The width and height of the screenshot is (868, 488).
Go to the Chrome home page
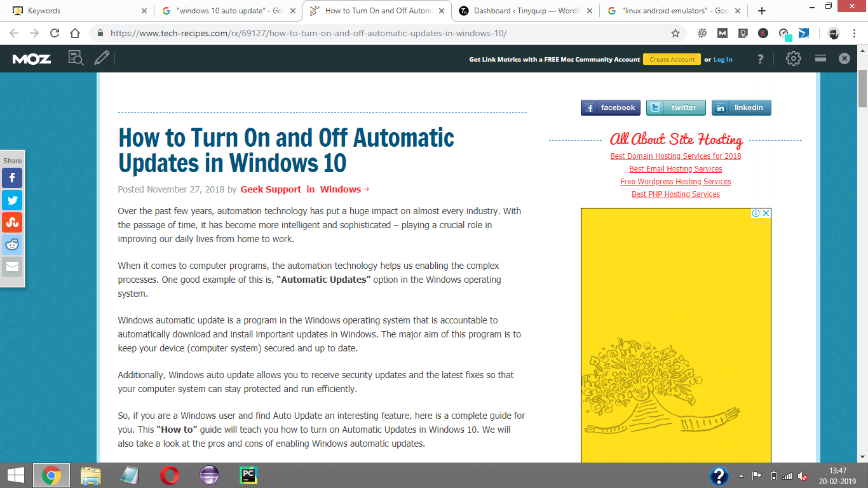click(75, 33)
